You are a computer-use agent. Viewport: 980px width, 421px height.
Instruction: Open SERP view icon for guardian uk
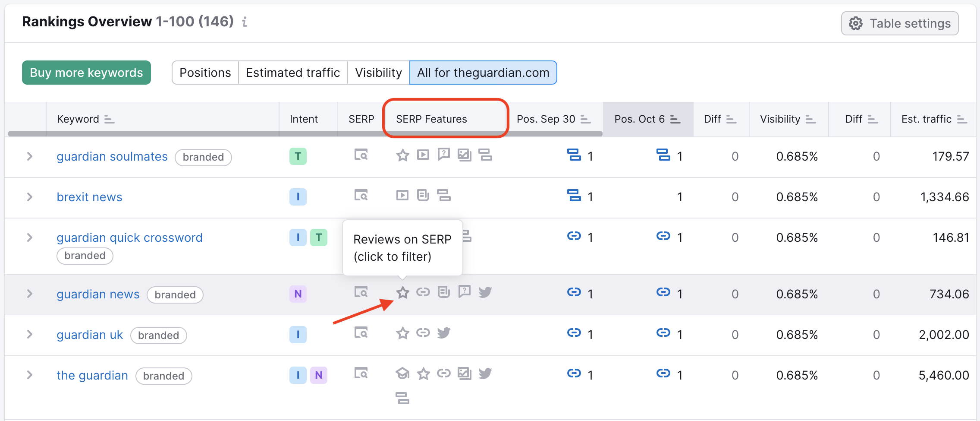[361, 332]
